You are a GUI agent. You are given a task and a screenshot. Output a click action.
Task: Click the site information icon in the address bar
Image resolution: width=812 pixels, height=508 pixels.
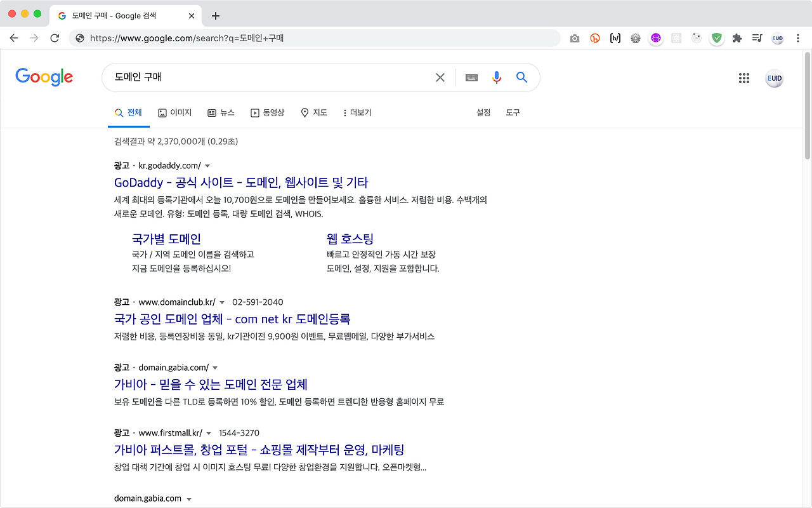(x=80, y=38)
